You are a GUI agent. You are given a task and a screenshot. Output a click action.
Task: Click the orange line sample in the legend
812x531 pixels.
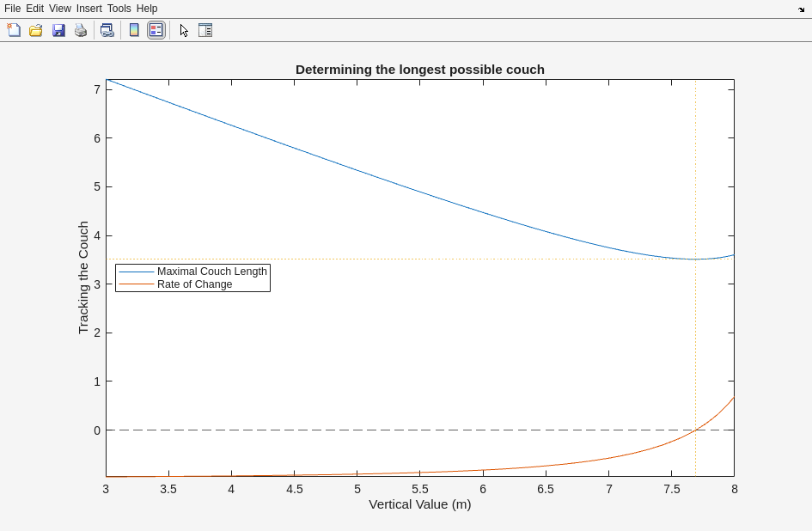136,284
